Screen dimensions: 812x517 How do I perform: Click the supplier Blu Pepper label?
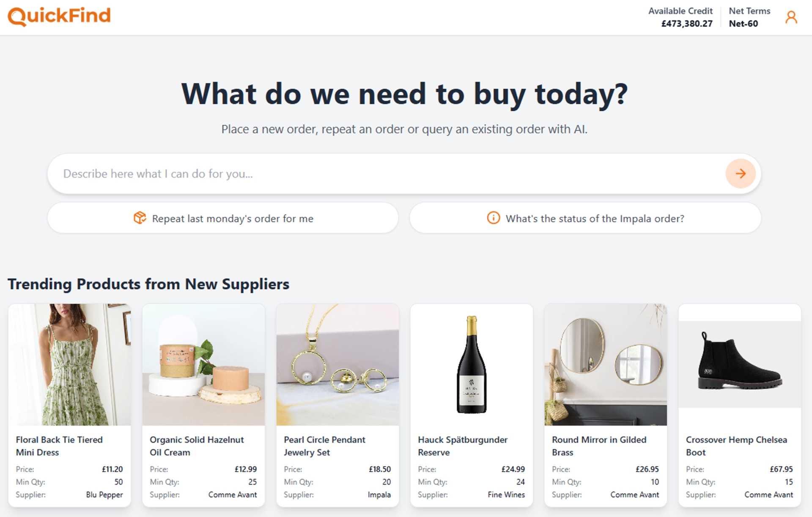104,495
